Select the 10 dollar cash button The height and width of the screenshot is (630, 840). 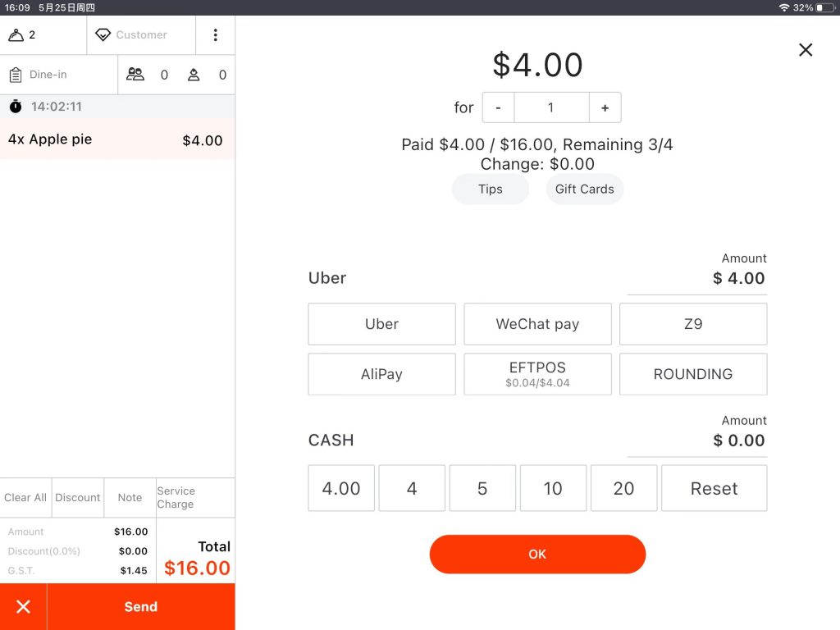click(x=553, y=488)
